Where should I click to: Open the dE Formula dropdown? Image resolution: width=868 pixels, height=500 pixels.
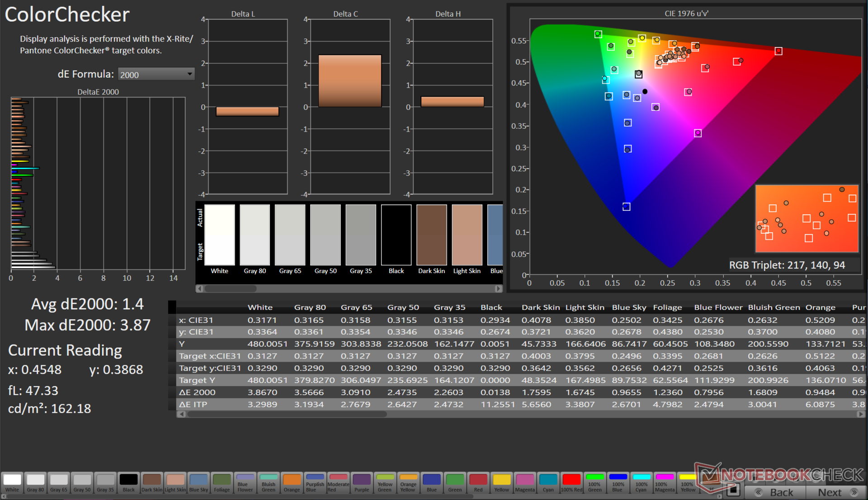click(156, 75)
